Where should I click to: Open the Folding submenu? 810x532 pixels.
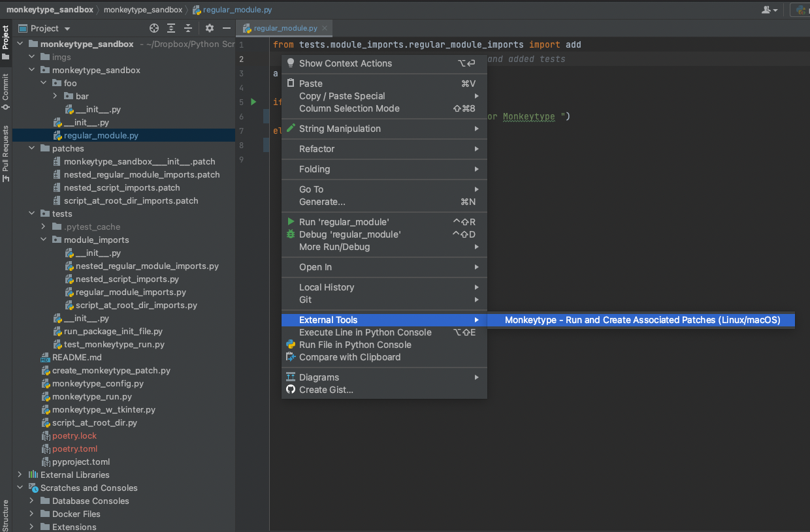click(384, 169)
